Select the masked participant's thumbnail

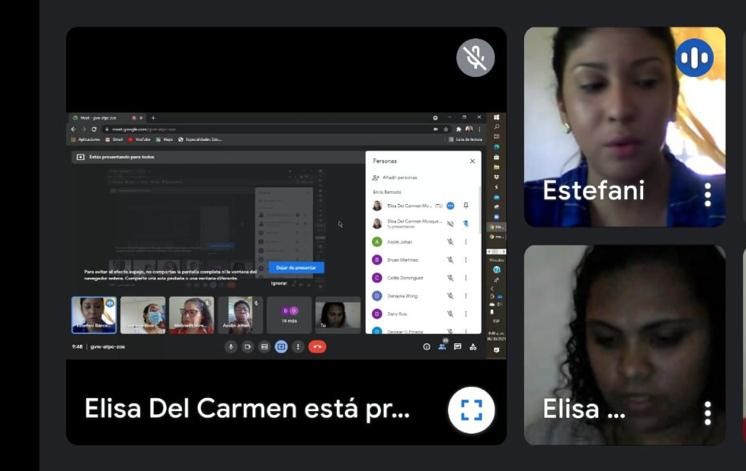(143, 315)
